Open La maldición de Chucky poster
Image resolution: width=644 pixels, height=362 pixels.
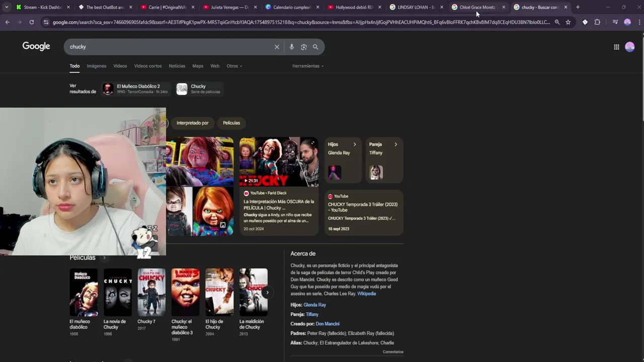point(254,292)
